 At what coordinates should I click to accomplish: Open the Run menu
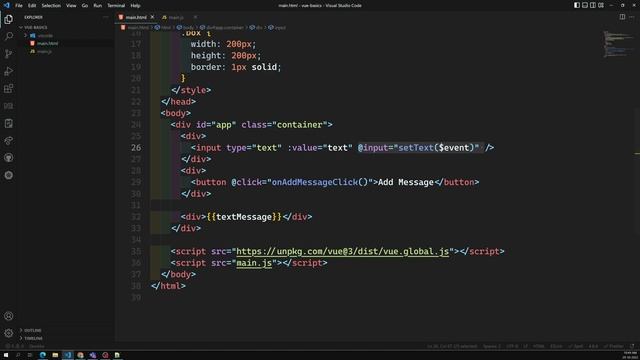pyautogui.click(x=98, y=6)
